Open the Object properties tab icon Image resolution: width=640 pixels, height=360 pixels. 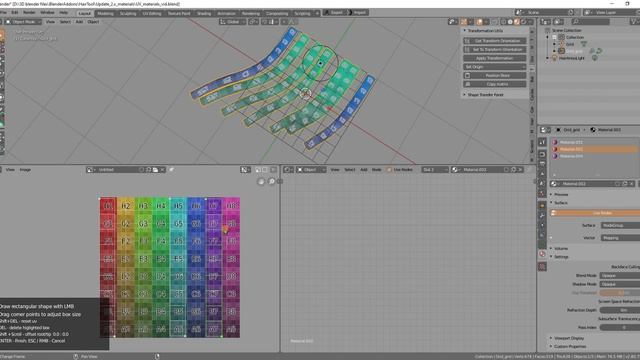click(542, 206)
